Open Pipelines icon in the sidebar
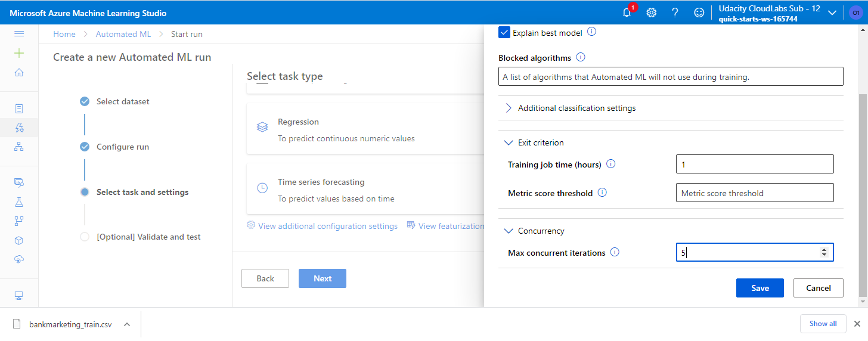This screenshot has height=341, width=868. tap(19, 221)
